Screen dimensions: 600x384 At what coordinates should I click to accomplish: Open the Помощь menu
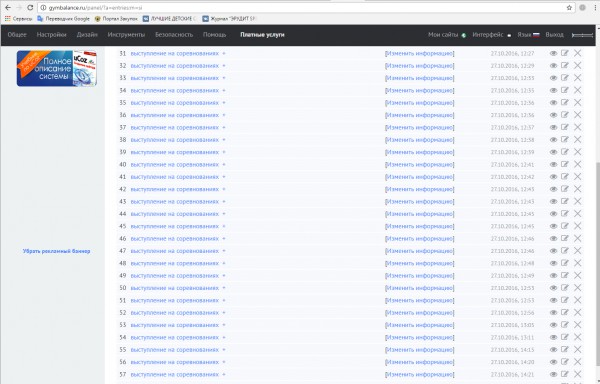(x=214, y=35)
